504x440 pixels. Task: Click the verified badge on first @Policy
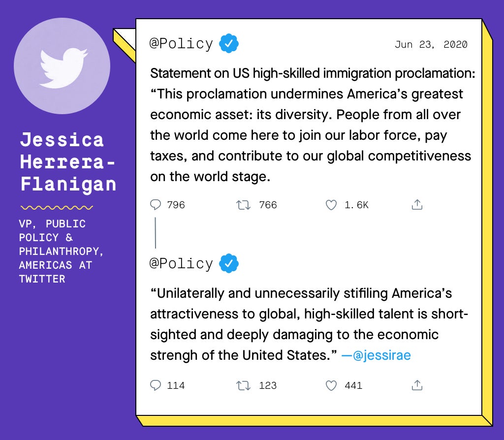[228, 43]
